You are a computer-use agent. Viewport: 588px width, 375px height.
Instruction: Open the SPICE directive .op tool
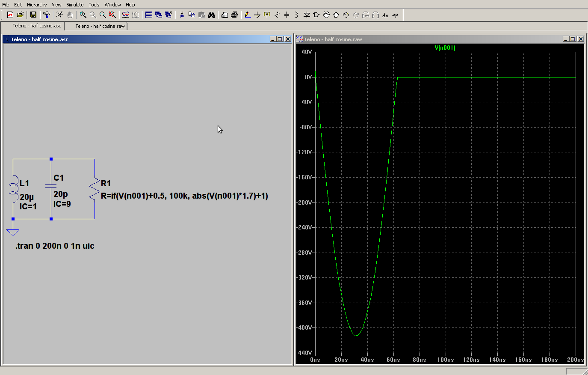pos(395,15)
